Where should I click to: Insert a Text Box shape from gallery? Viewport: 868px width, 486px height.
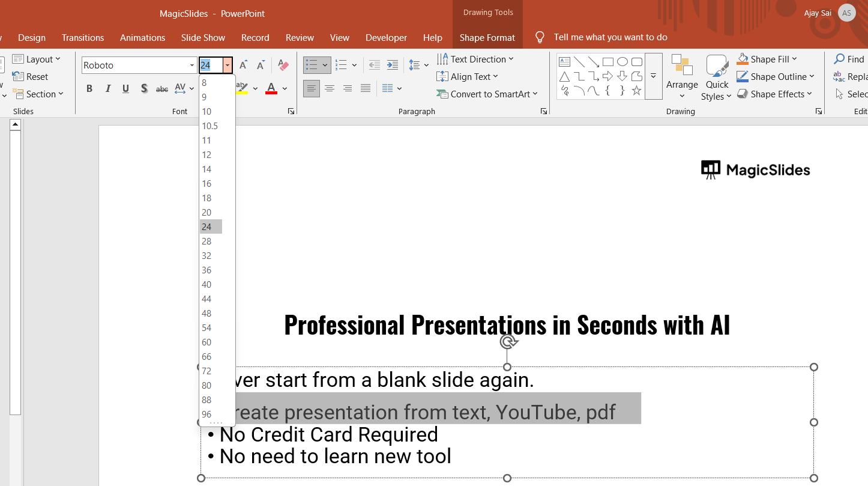[564, 61]
